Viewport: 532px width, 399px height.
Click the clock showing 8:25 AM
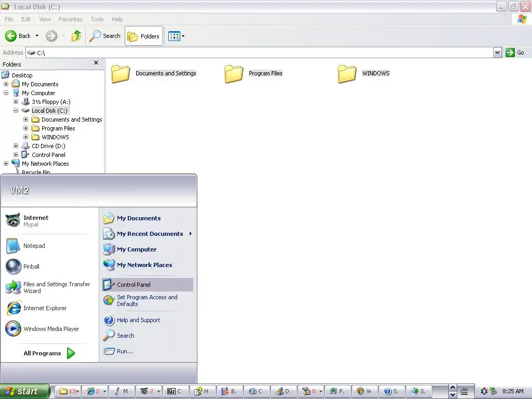point(513,391)
